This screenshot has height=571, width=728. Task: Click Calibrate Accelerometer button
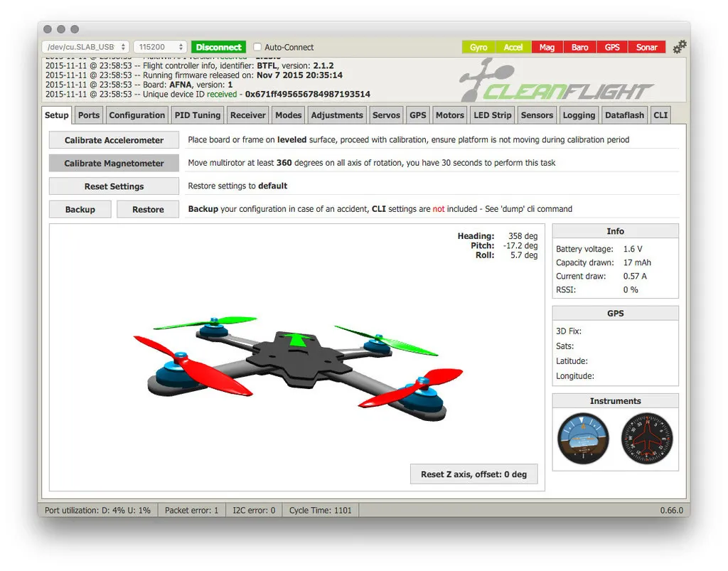(114, 140)
